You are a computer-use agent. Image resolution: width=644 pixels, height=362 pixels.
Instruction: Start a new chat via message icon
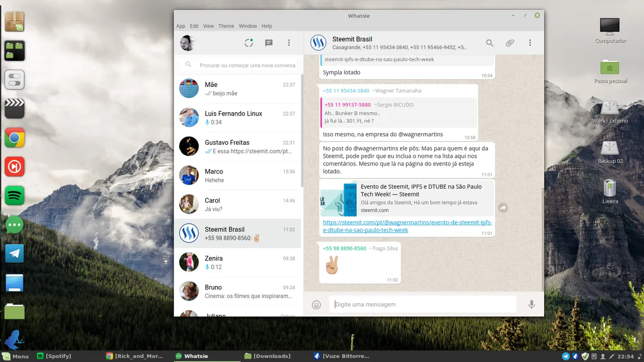(269, 43)
